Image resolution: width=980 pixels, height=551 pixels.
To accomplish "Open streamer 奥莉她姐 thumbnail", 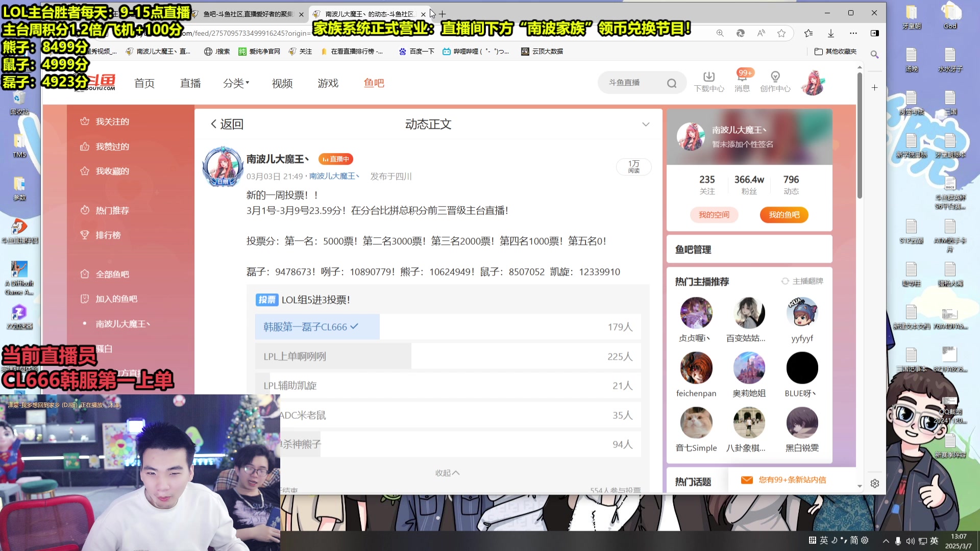I will [749, 368].
